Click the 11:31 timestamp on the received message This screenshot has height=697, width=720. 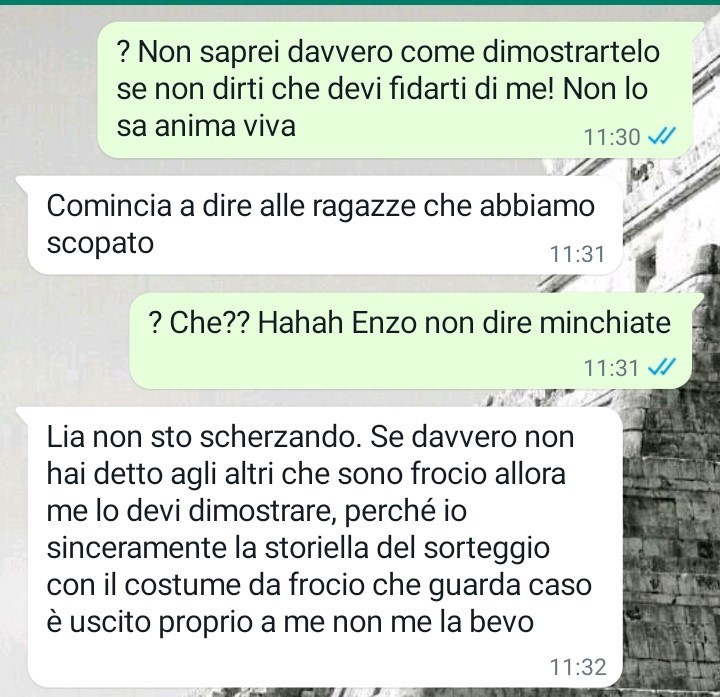(578, 254)
